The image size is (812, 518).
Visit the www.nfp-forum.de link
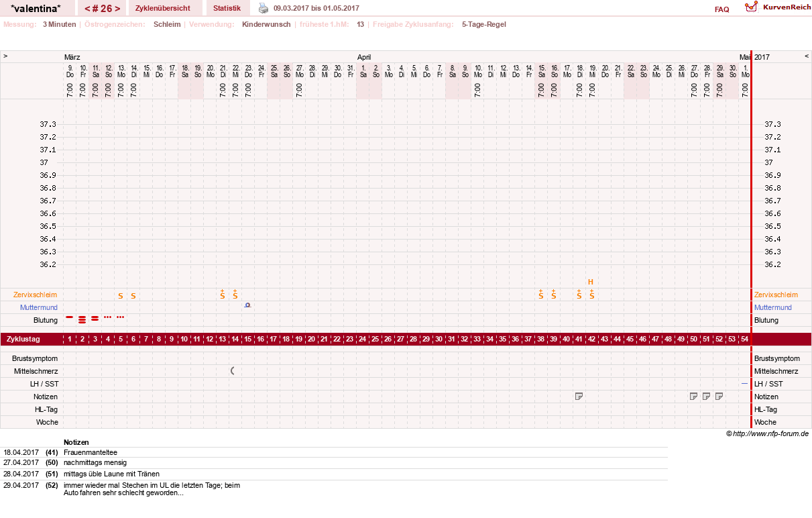770,434
